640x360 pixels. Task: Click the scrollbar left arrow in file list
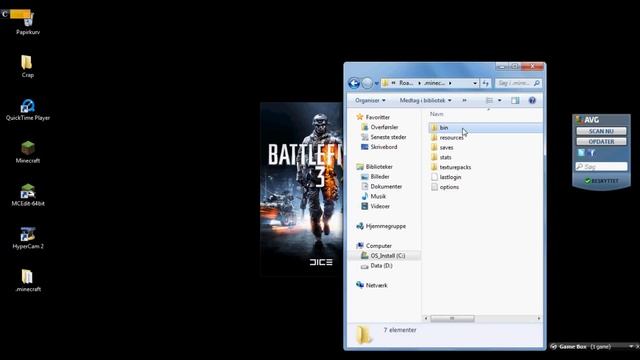tap(426, 318)
